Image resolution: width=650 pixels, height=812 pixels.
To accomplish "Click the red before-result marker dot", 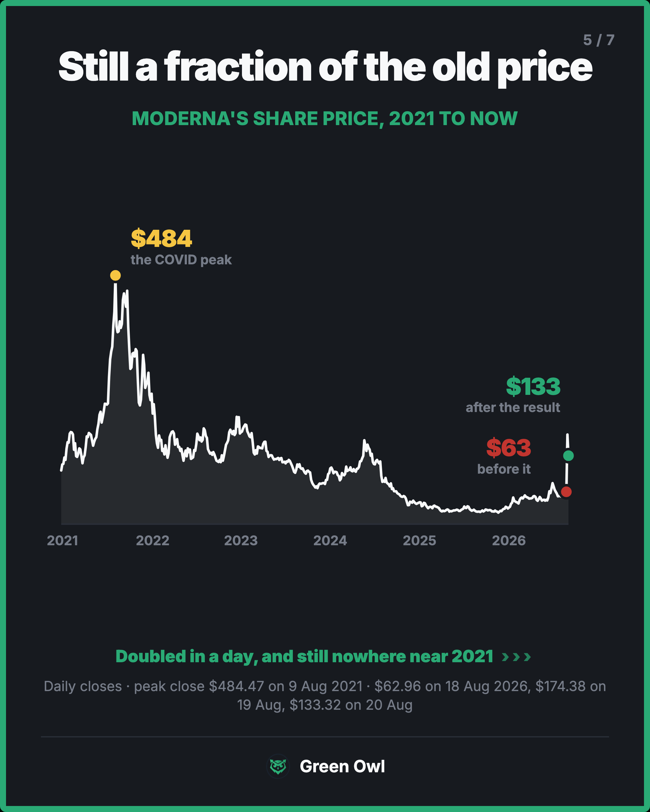I will [566, 491].
